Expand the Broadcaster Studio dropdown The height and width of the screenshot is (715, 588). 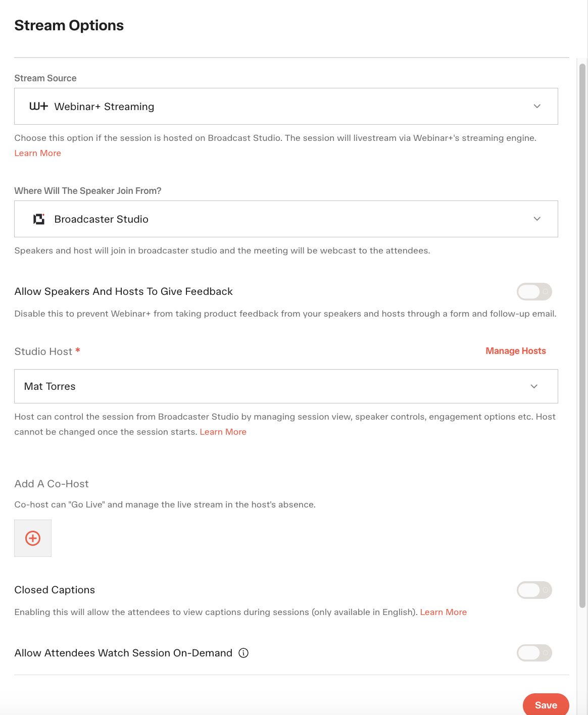pyautogui.click(x=286, y=219)
